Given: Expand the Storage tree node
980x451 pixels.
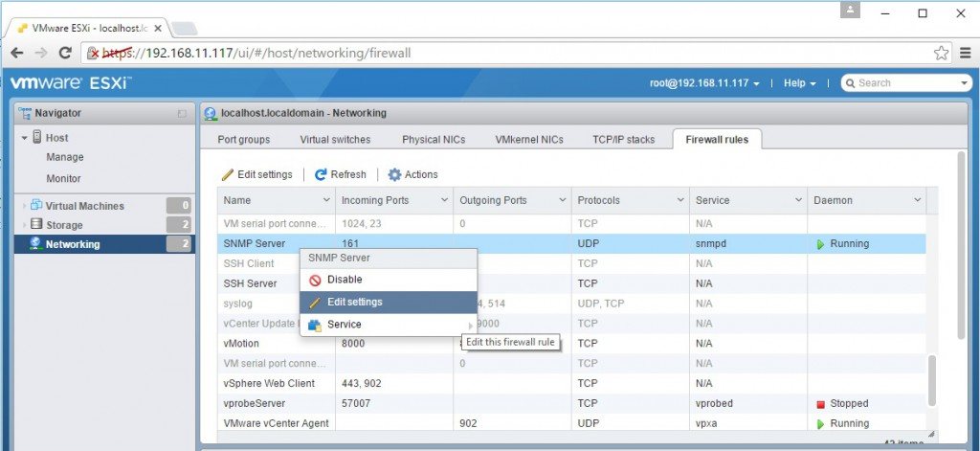Looking at the screenshot, I should (24, 225).
